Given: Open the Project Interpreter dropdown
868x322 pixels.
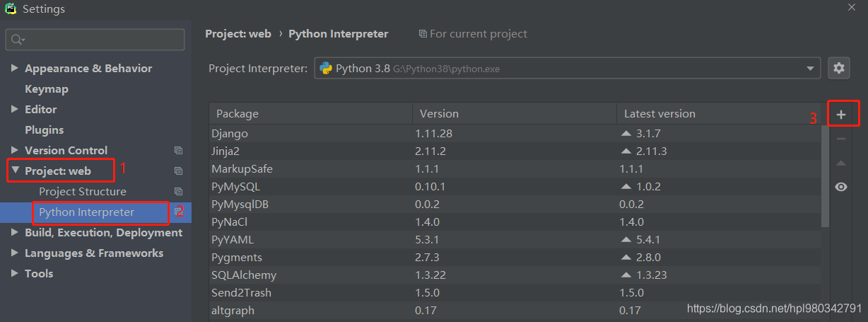Looking at the screenshot, I should tap(810, 69).
